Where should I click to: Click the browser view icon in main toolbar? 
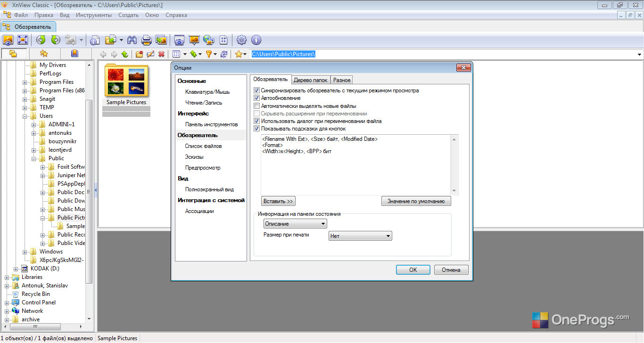point(8,40)
